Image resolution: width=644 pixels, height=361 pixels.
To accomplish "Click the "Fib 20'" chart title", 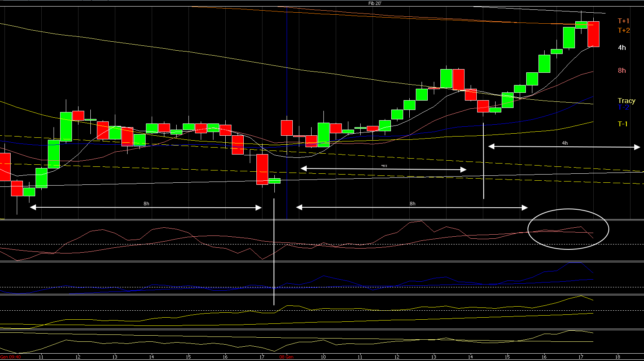I will click(x=375, y=3).
